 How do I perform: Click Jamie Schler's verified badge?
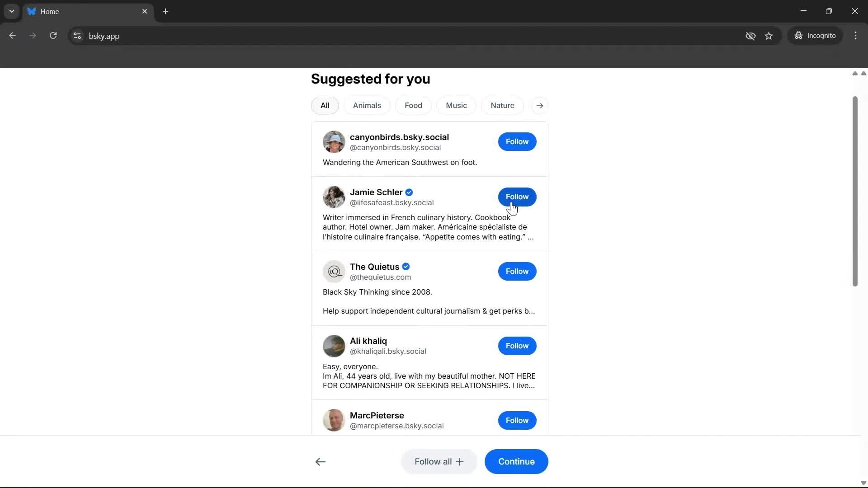[409, 192]
